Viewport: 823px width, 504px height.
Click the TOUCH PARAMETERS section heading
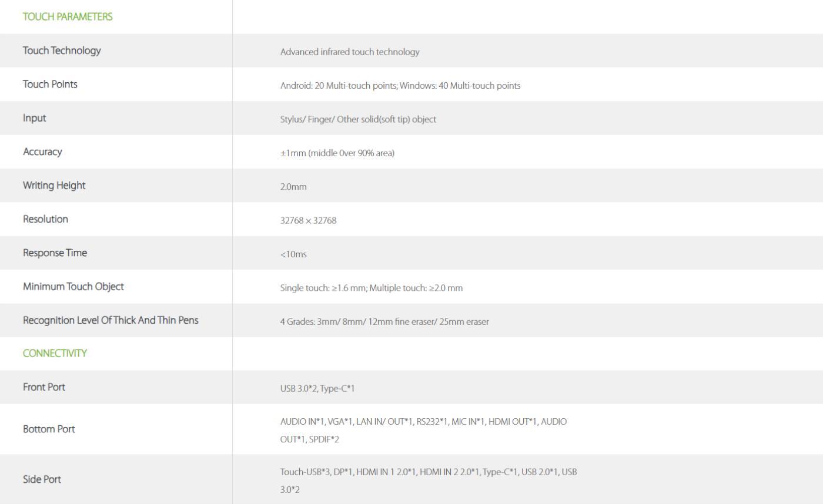(68, 16)
